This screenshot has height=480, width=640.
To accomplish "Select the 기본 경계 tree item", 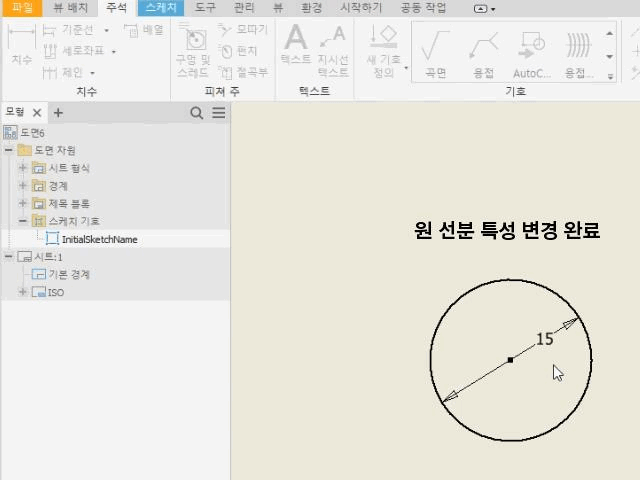I will [x=61, y=274].
